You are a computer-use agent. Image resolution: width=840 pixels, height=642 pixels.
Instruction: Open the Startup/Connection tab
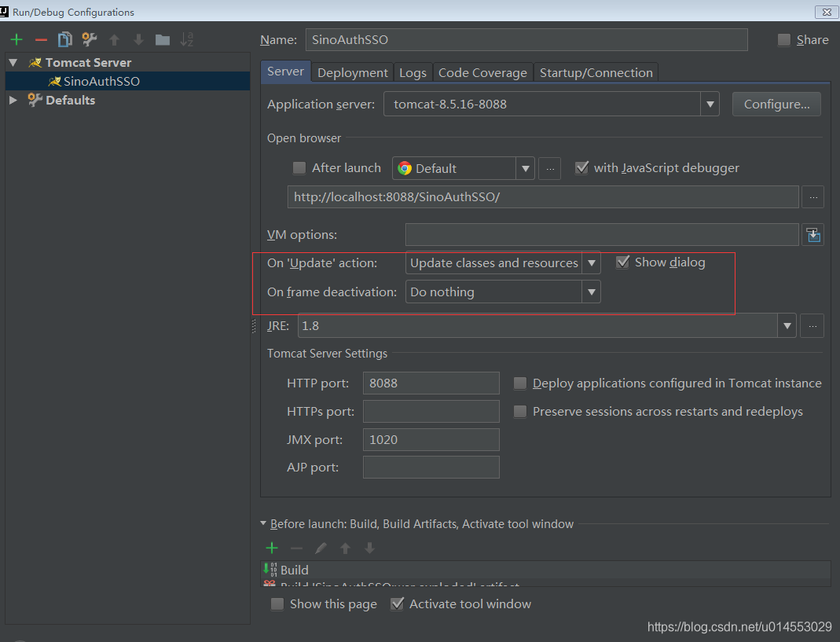(596, 72)
